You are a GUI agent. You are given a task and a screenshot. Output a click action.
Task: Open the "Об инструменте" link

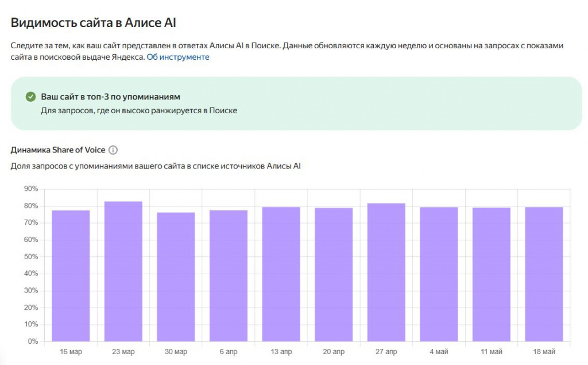[x=178, y=57]
